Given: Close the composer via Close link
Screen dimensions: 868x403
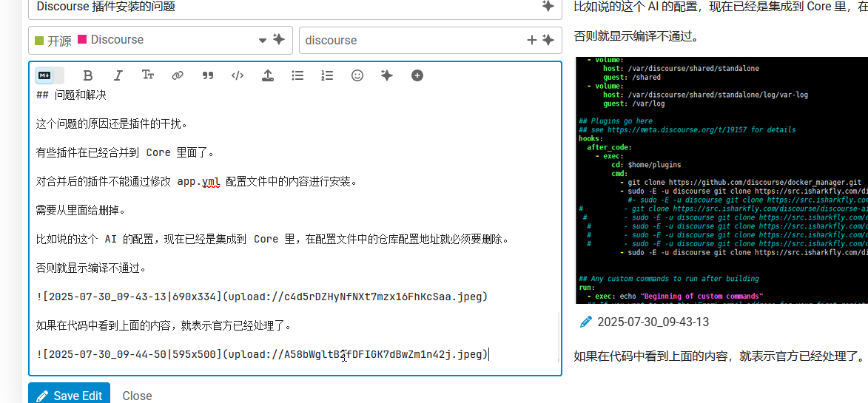Looking at the screenshot, I should coord(138,396).
